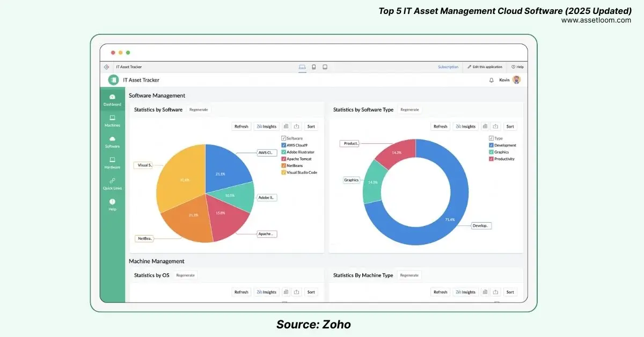The width and height of the screenshot is (644, 337).
Task: Open the Dashboard sidebar item
Action: pyautogui.click(x=112, y=100)
